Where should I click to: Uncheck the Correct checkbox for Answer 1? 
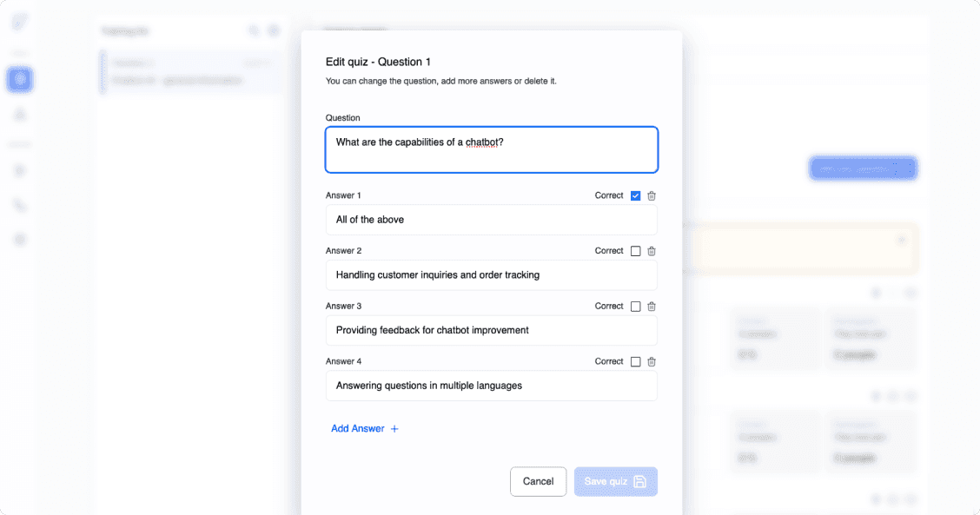[636, 195]
